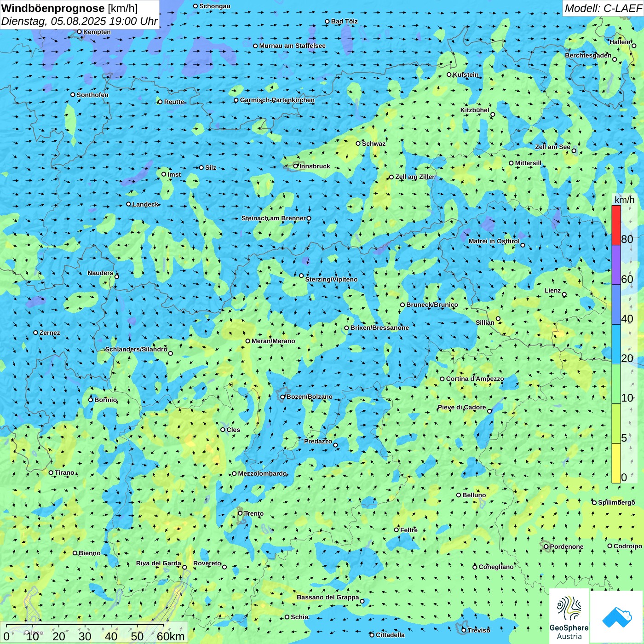
Task: Select the Riva del Garda label
Action: point(159,563)
